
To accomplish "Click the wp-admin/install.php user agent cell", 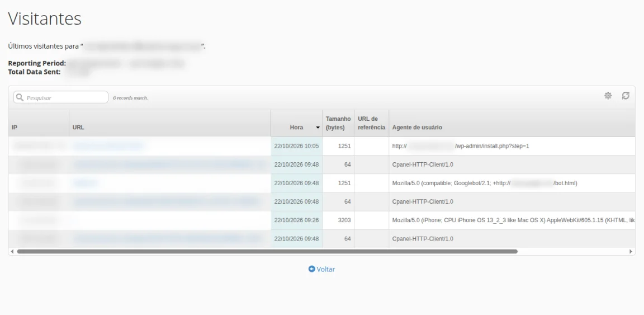I will point(512,146).
